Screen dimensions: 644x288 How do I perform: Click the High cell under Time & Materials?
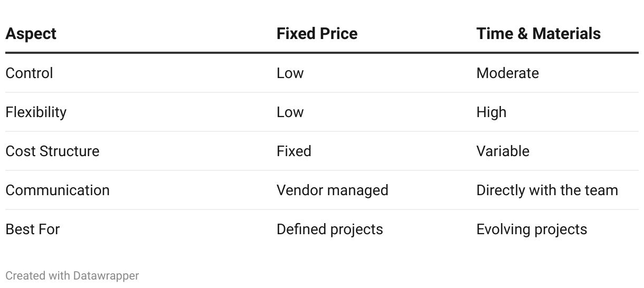tap(491, 112)
